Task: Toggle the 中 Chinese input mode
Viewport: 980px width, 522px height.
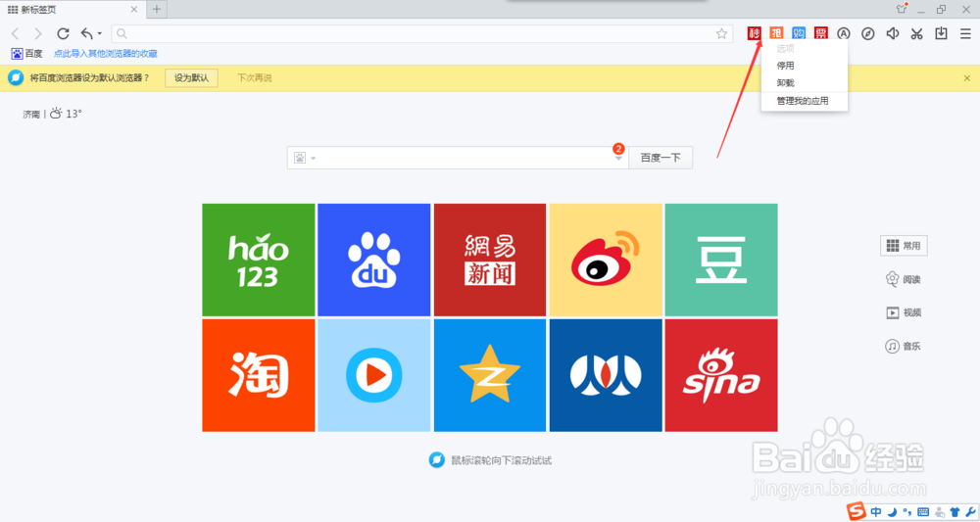Action: (x=876, y=512)
